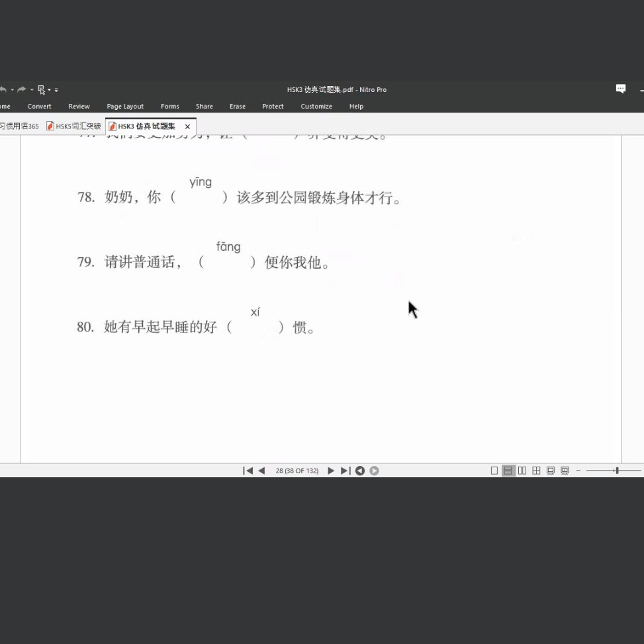Click the pinyin yīng above question 78
Viewport: 644px width, 644px height.
coord(201,182)
